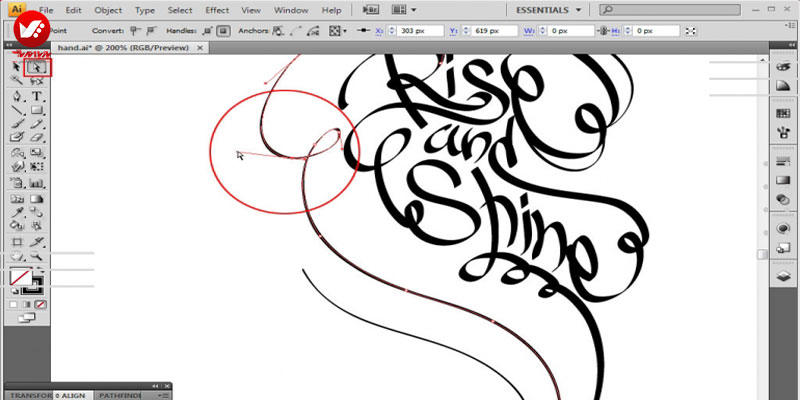Go to Adobe Bridge
The image size is (800, 400).
pyautogui.click(x=370, y=10)
